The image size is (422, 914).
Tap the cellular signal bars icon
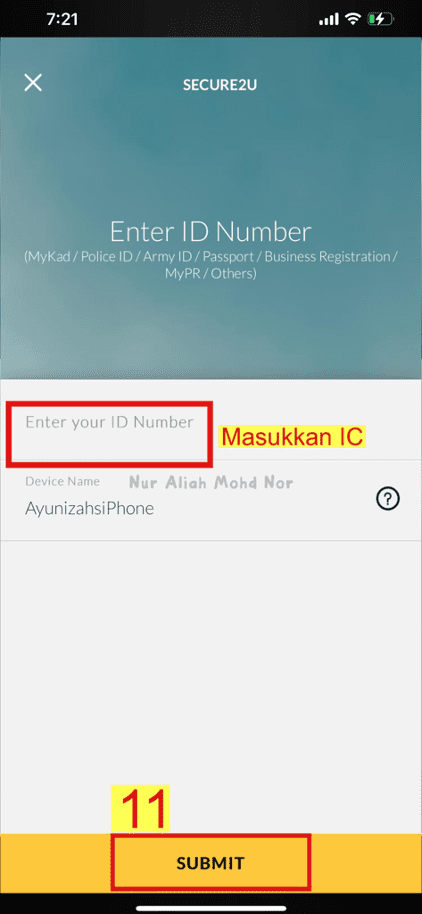329,20
